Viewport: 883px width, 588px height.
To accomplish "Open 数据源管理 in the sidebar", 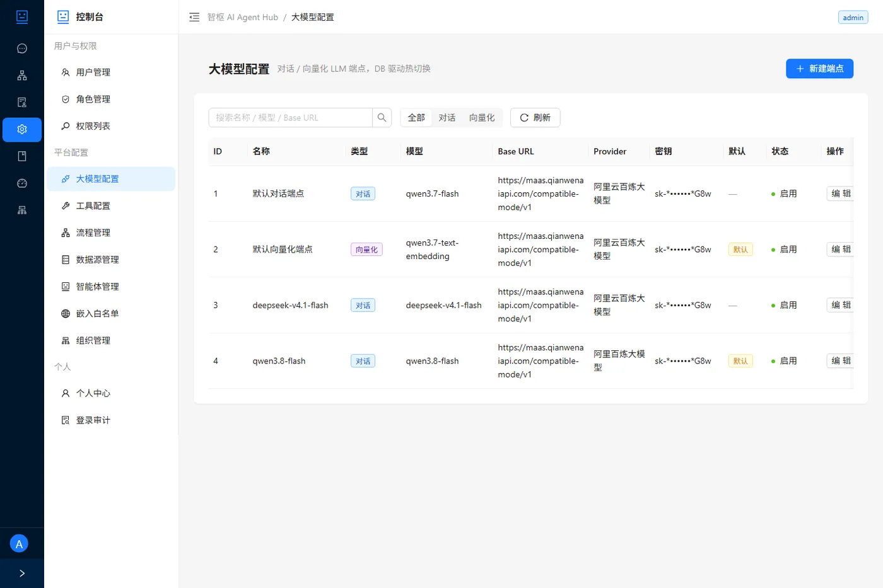I will click(x=111, y=260).
